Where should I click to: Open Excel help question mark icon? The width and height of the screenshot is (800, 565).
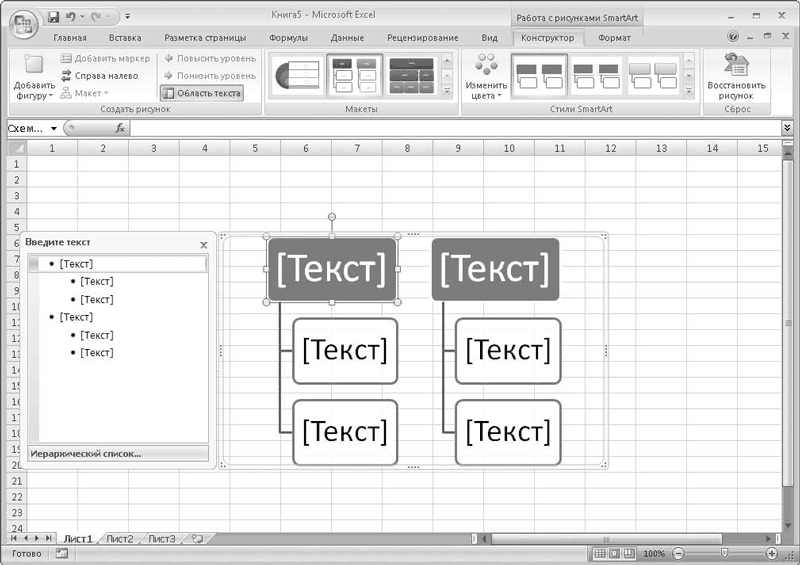click(x=733, y=37)
